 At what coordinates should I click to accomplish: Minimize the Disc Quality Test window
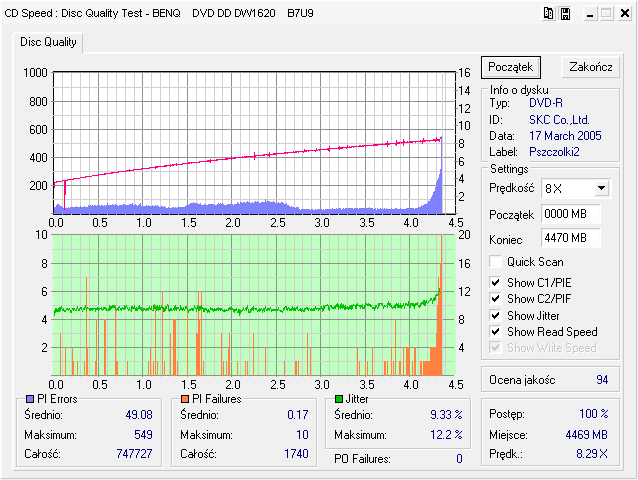point(590,13)
